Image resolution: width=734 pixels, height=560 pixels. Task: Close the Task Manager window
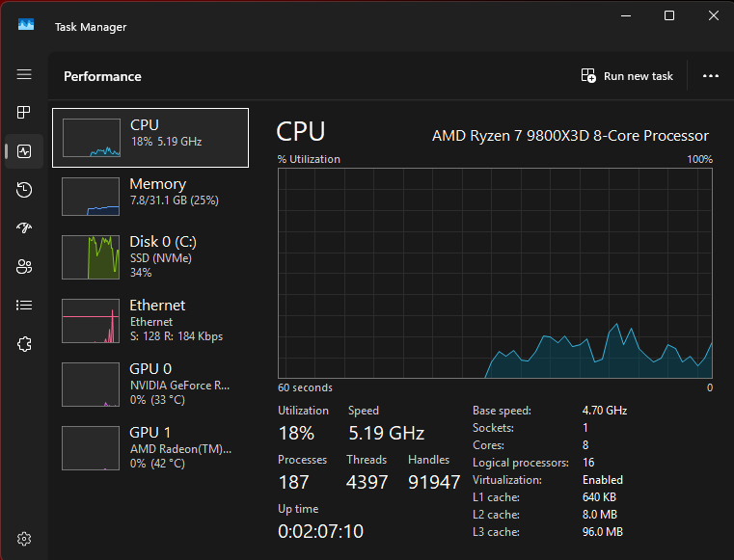pyautogui.click(x=713, y=15)
